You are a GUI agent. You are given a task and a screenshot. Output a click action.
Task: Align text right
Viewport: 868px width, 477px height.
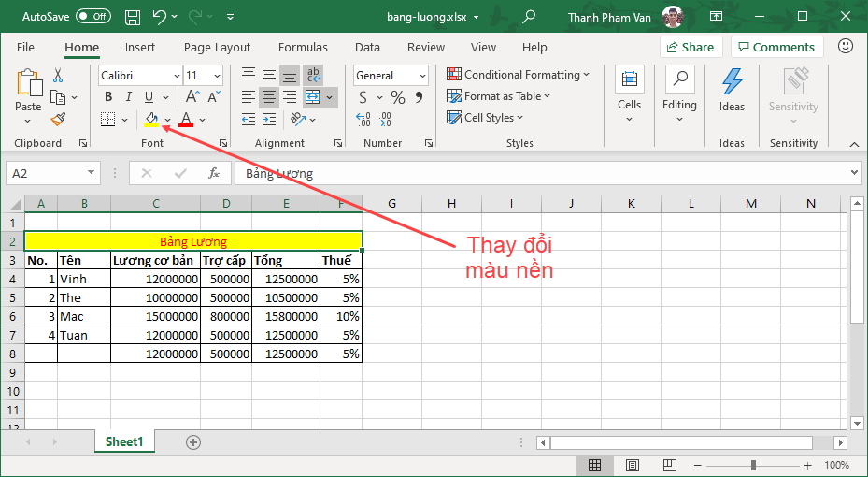(x=290, y=97)
